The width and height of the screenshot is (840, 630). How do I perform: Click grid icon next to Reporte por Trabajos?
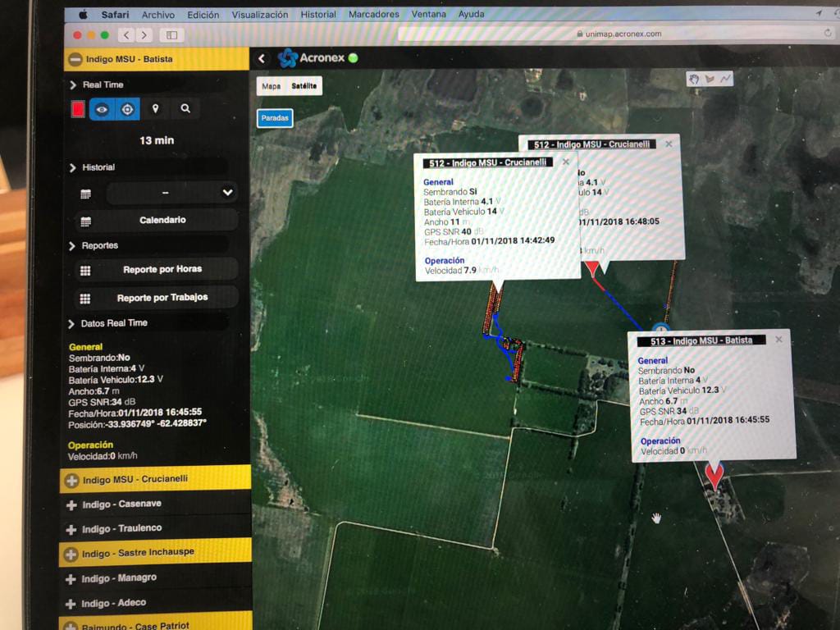coord(85,299)
